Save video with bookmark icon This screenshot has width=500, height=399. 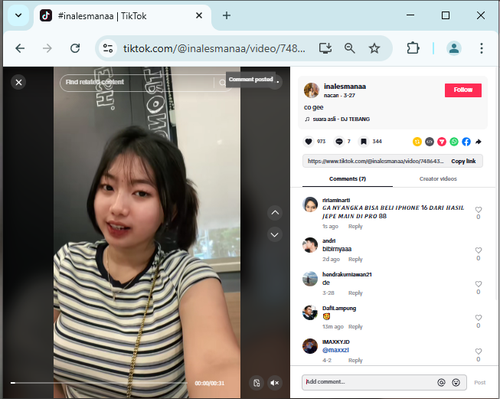click(363, 142)
